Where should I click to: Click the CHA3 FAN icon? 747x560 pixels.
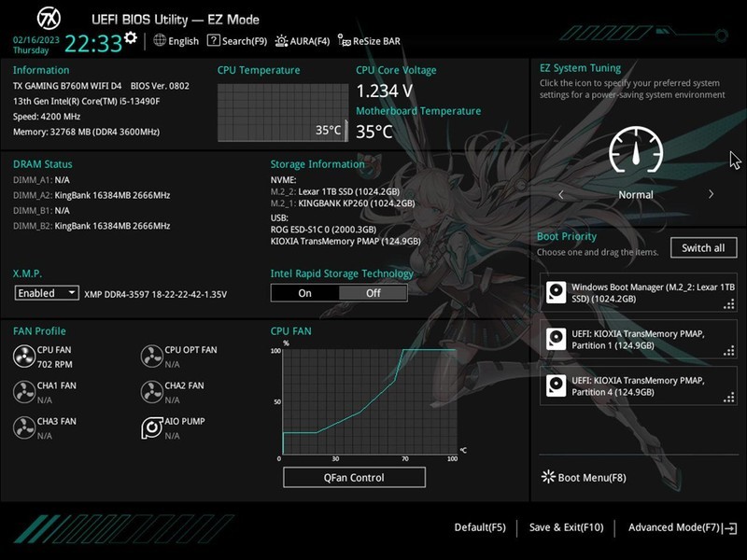pos(24,428)
